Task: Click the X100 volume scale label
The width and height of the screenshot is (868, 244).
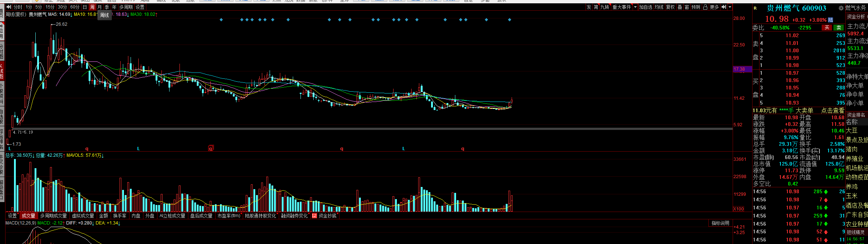Action: 739,209
